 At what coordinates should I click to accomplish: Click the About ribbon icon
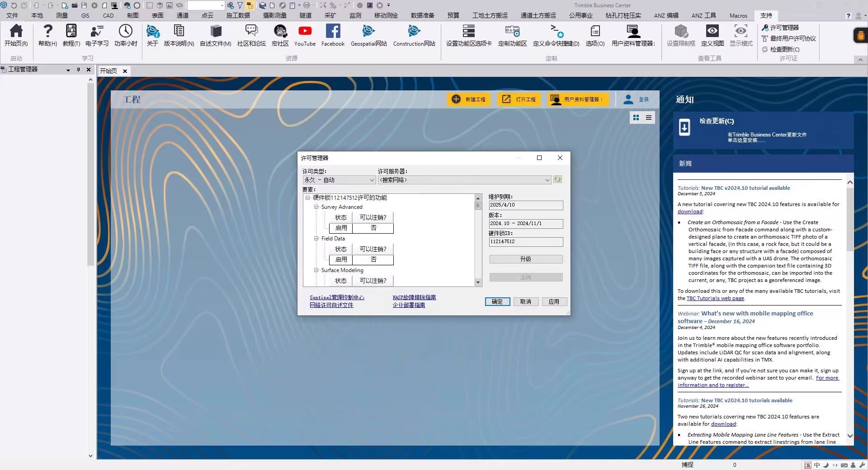[153, 35]
